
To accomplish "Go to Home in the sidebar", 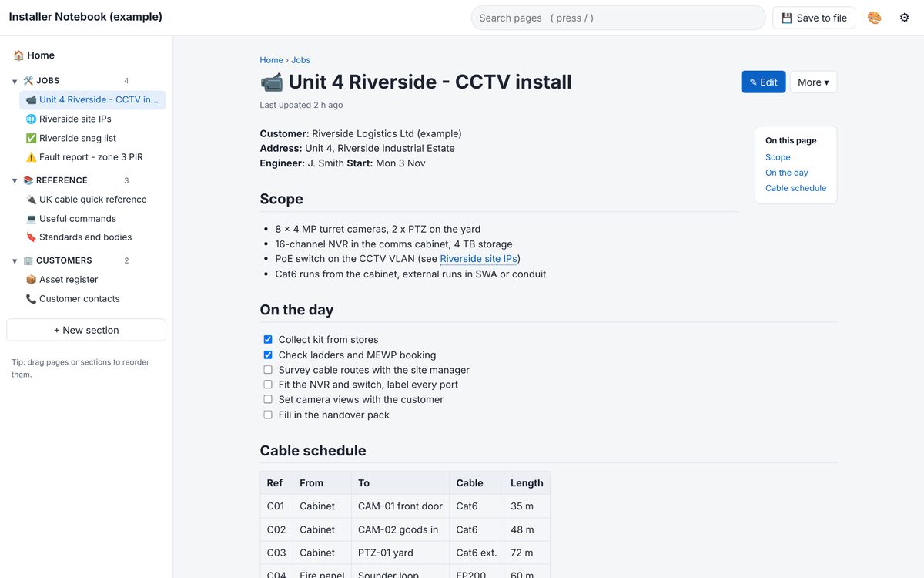I will pos(86,55).
